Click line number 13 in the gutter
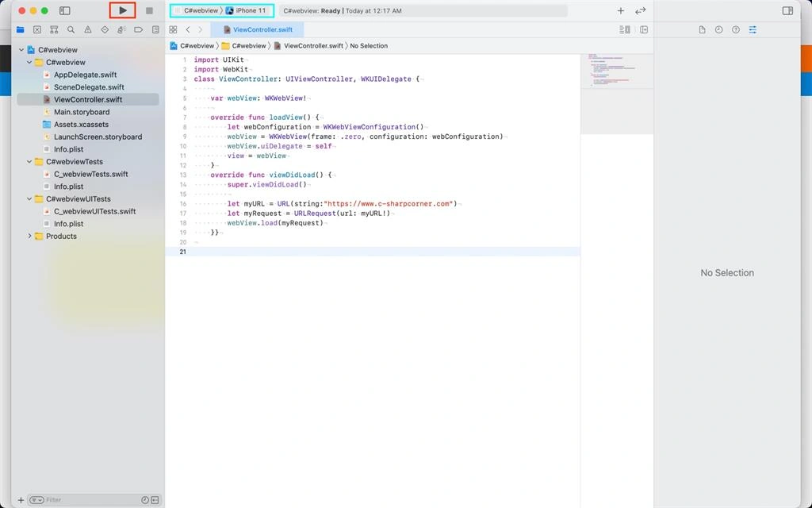The height and width of the screenshot is (508, 812). click(183, 175)
